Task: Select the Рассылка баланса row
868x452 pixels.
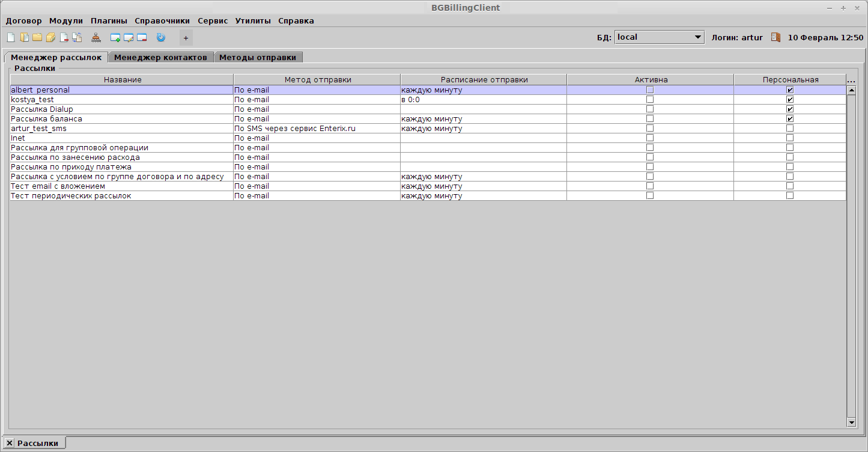Action: click(x=120, y=119)
